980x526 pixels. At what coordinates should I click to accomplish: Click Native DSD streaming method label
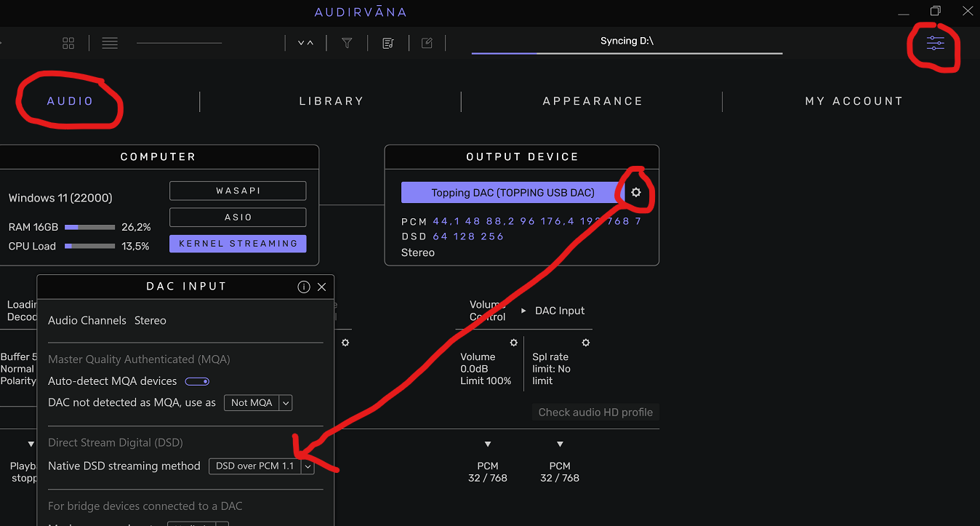coord(124,466)
